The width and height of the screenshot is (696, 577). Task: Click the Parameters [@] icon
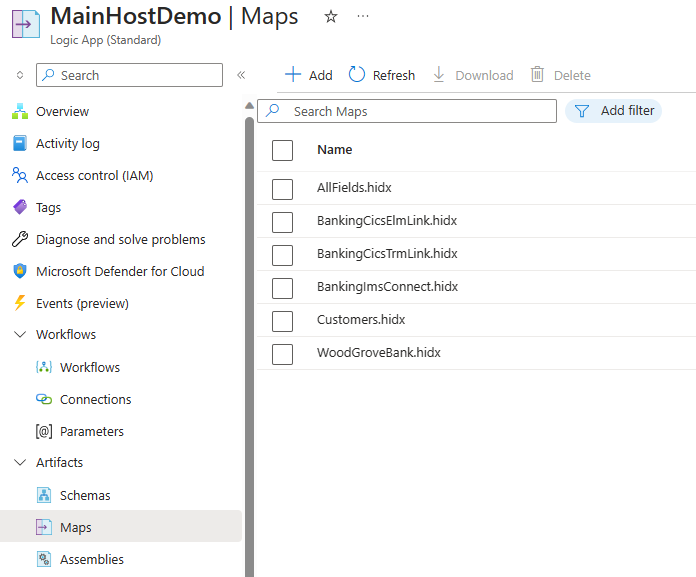[44, 431]
